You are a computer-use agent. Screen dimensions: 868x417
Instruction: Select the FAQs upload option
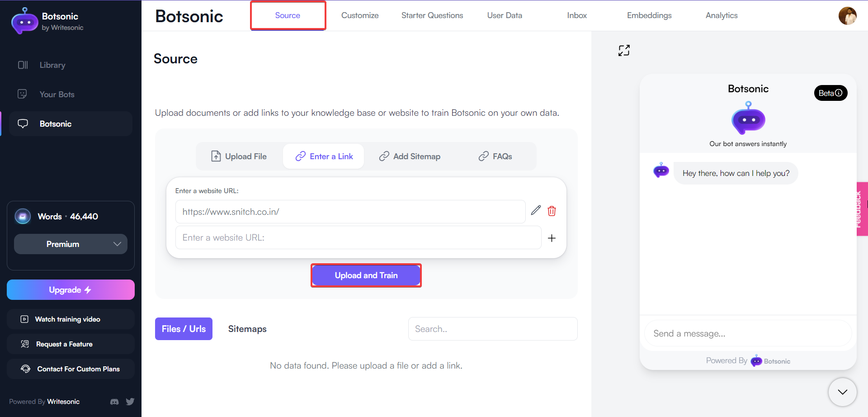(495, 156)
